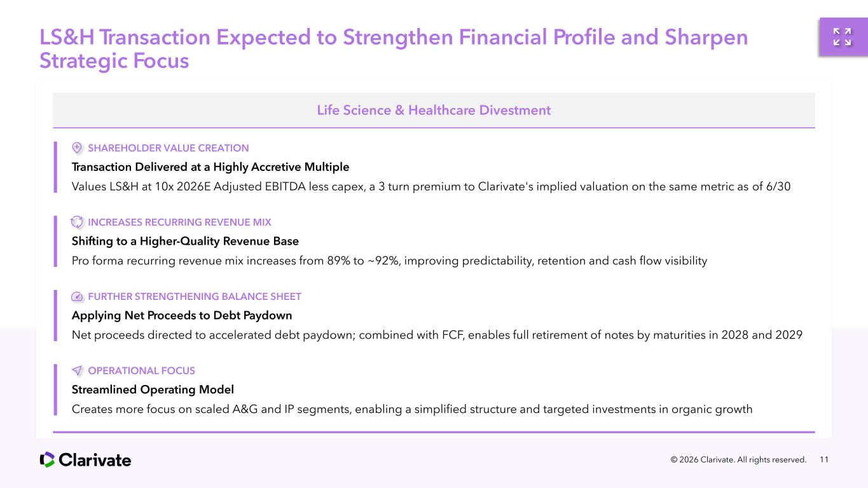Click the page number 11
868x488 pixels.
[824, 459]
